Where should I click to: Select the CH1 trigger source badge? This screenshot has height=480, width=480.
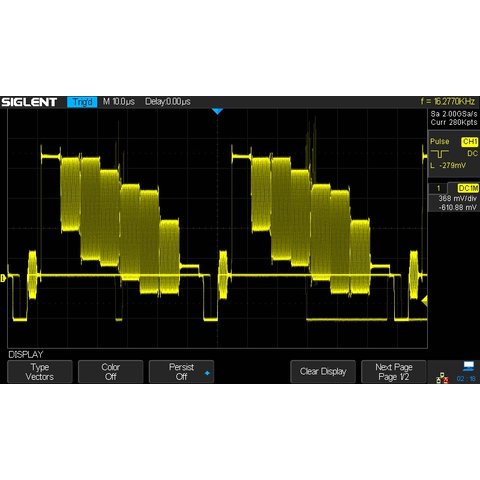[470, 142]
